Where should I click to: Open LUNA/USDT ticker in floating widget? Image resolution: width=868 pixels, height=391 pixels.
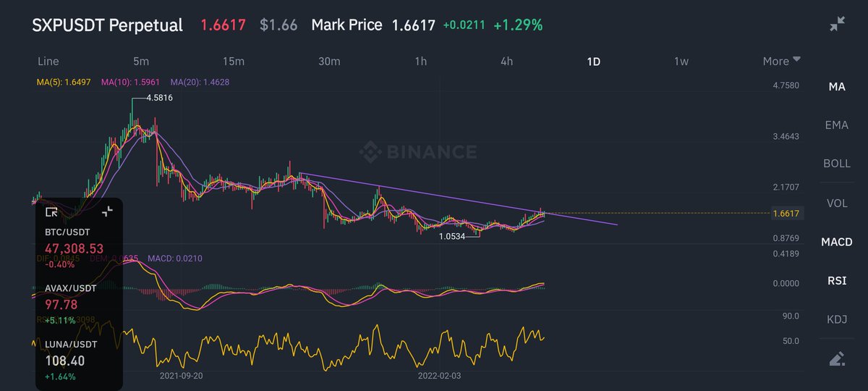pos(69,345)
